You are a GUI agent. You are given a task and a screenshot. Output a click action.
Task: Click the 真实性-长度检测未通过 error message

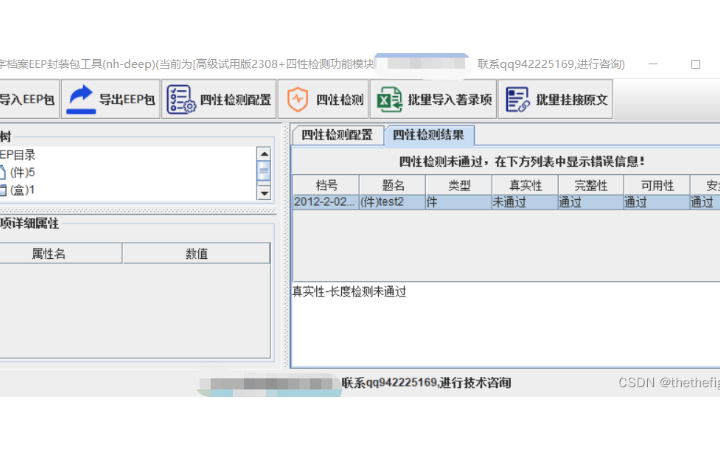pos(349,292)
